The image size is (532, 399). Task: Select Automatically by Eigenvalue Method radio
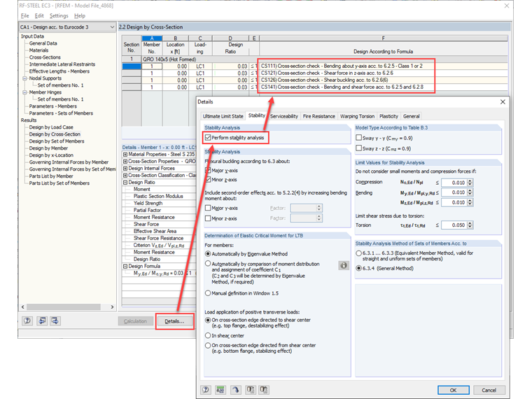point(208,254)
